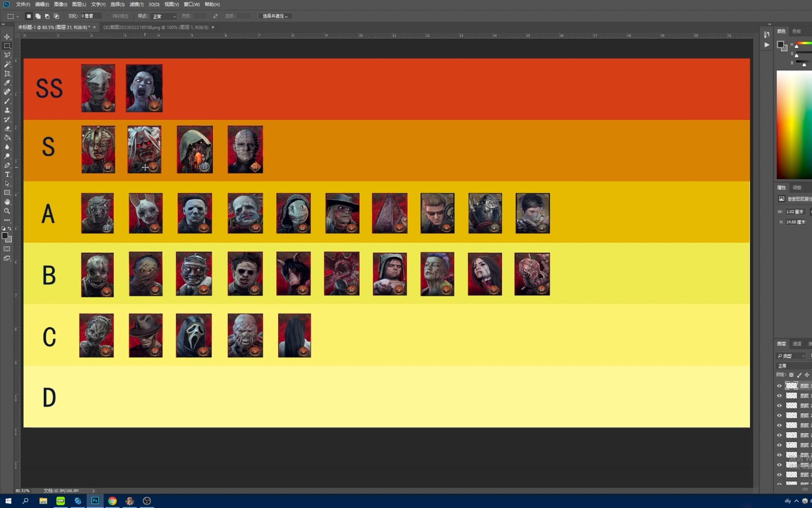Close the 未标题-1 document tab
This screenshot has height=508, width=812.
tap(94, 27)
